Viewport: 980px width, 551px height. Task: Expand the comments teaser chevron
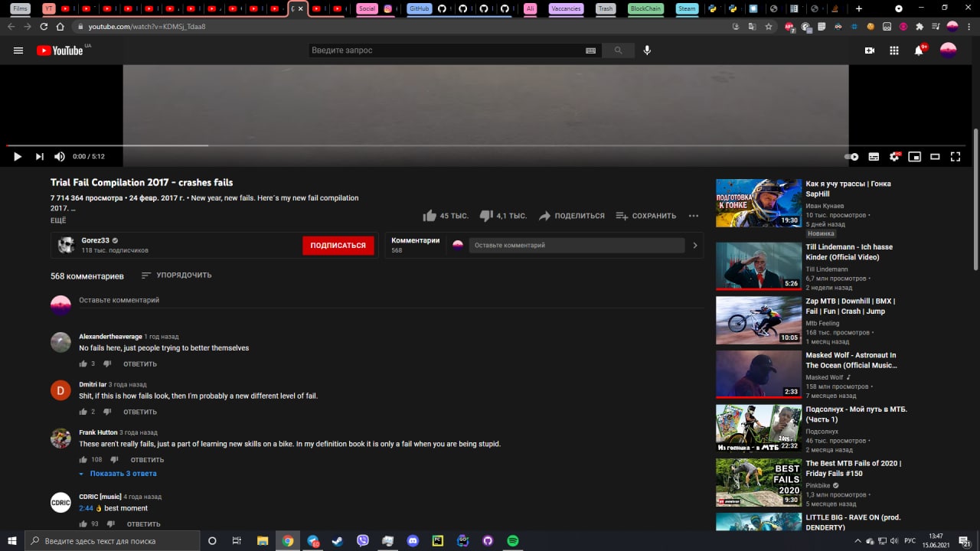[695, 246]
